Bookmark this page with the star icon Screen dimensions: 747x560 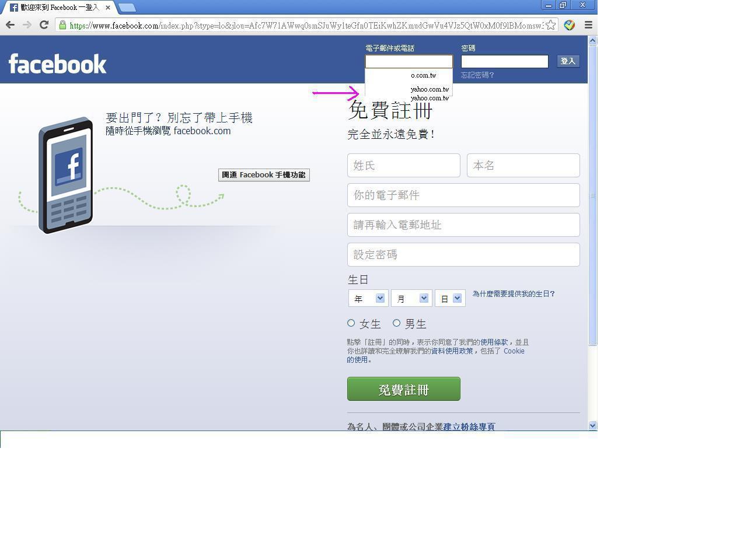(x=550, y=25)
